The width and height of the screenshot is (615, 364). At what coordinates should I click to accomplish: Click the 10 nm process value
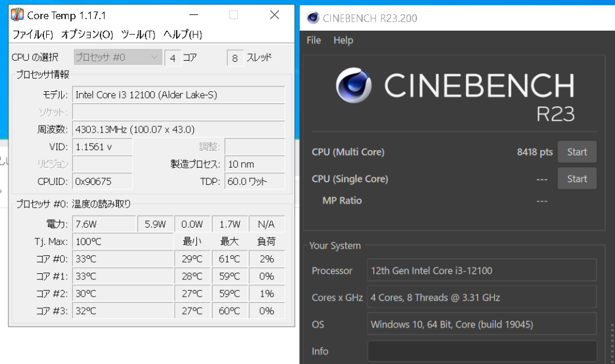255,164
